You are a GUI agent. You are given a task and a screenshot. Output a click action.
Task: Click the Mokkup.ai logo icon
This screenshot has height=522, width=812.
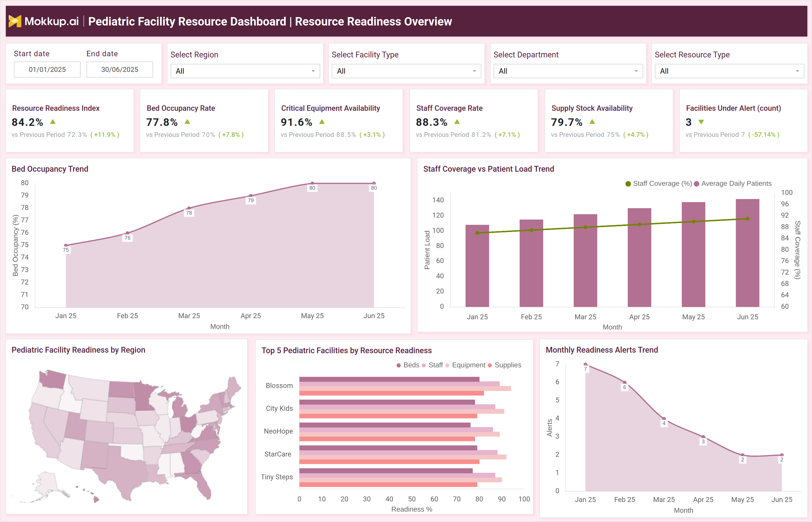pyautogui.click(x=15, y=21)
